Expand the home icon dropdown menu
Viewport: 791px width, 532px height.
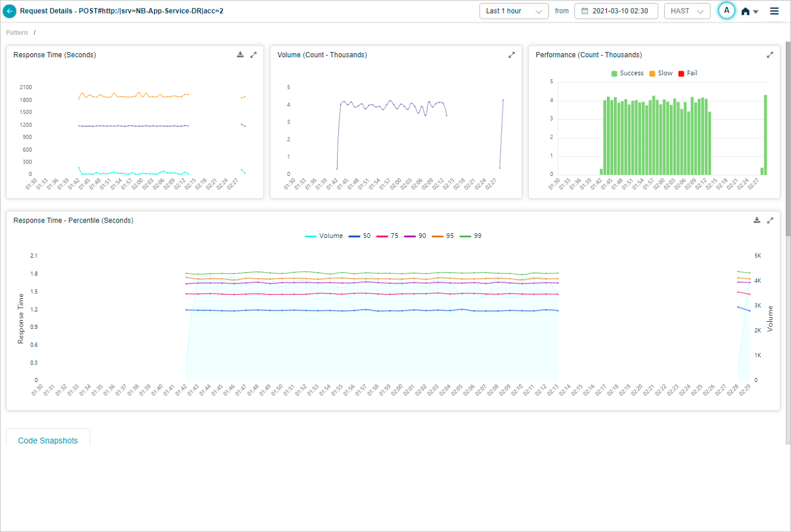click(x=749, y=11)
